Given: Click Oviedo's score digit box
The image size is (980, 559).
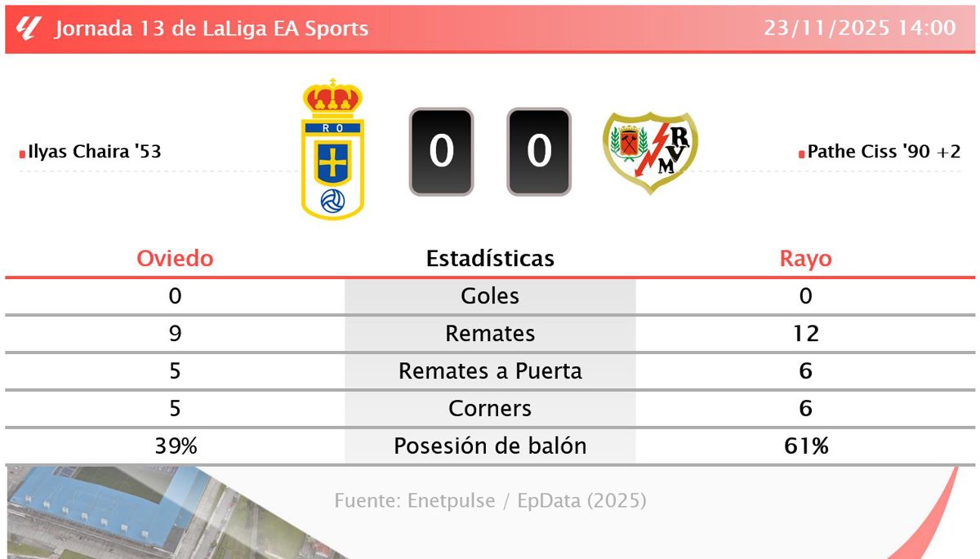Looking at the screenshot, I should coord(441,152).
